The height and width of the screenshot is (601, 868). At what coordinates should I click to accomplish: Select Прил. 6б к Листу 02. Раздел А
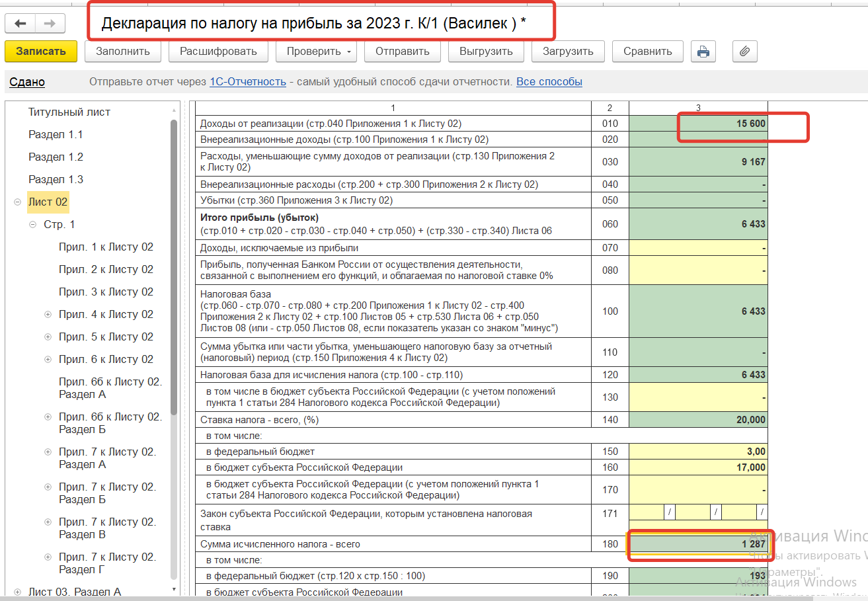110,388
